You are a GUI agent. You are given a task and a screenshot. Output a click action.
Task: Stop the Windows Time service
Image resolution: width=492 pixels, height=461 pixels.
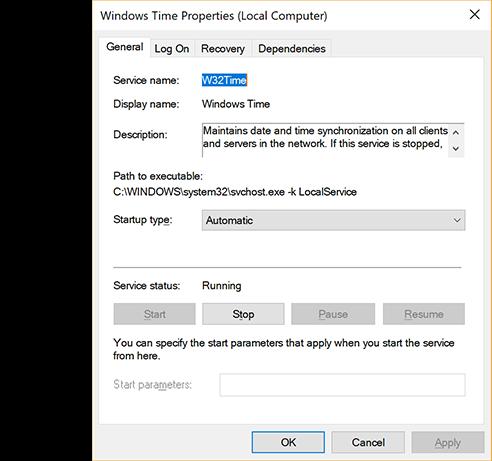(243, 314)
